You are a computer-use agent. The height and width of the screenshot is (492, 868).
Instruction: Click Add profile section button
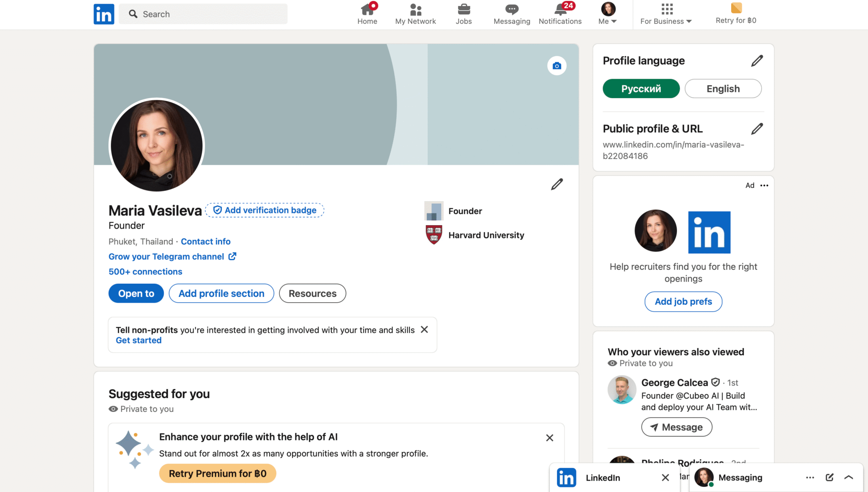221,293
